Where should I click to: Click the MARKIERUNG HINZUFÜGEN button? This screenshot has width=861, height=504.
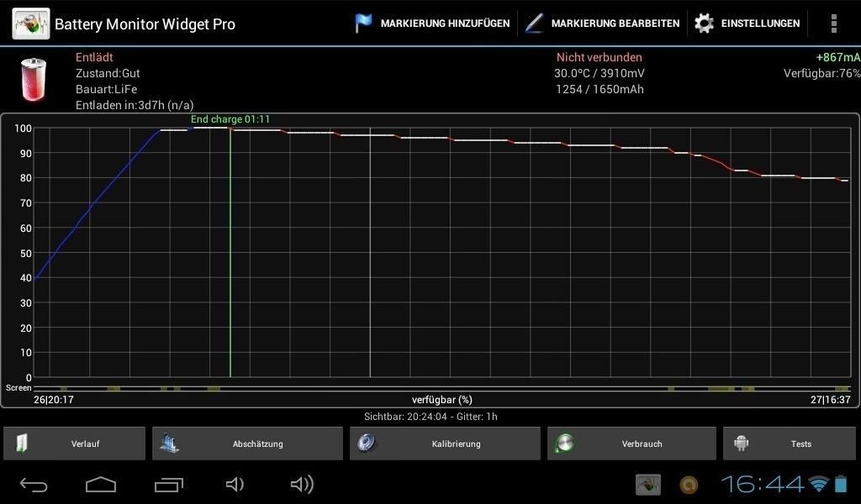click(x=445, y=24)
